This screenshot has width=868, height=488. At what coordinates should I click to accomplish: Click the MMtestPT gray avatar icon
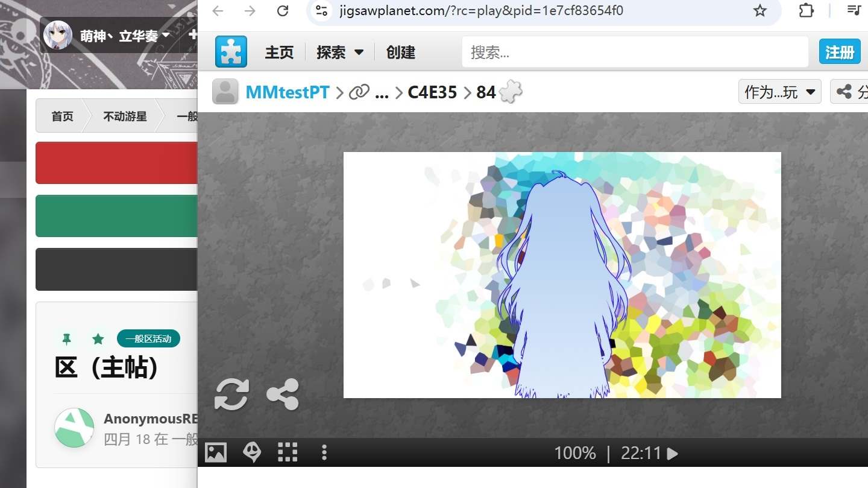click(225, 92)
